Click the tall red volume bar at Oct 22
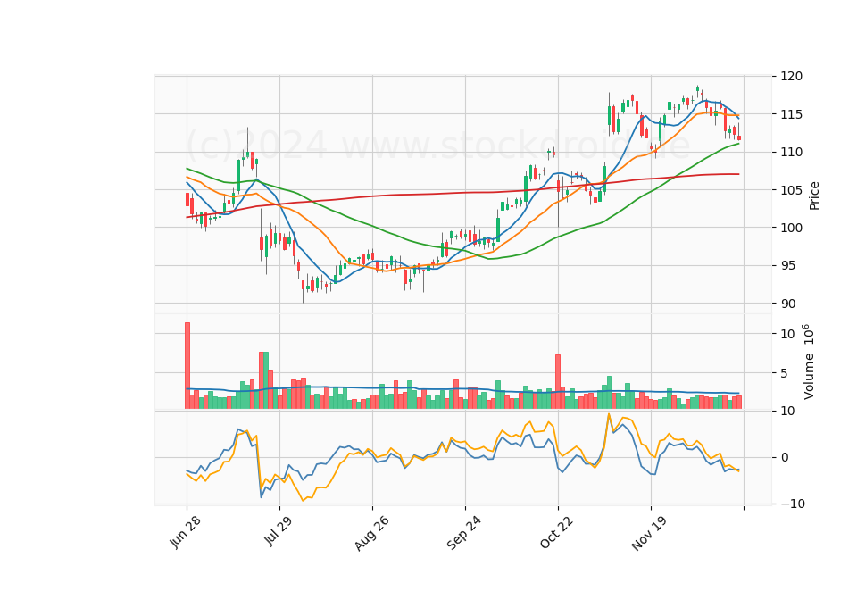The height and width of the screenshot is (616, 857). pos(558,381)
